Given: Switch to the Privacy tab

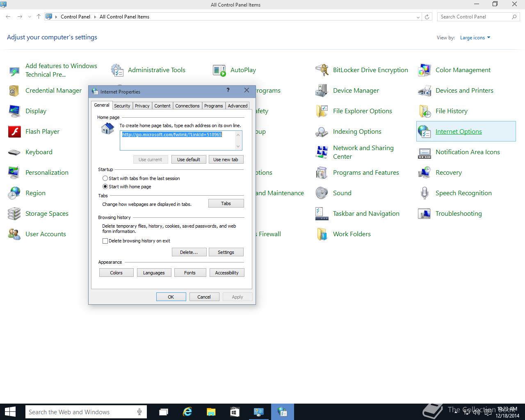Looking at the screenshot, I should coord(142,106).
